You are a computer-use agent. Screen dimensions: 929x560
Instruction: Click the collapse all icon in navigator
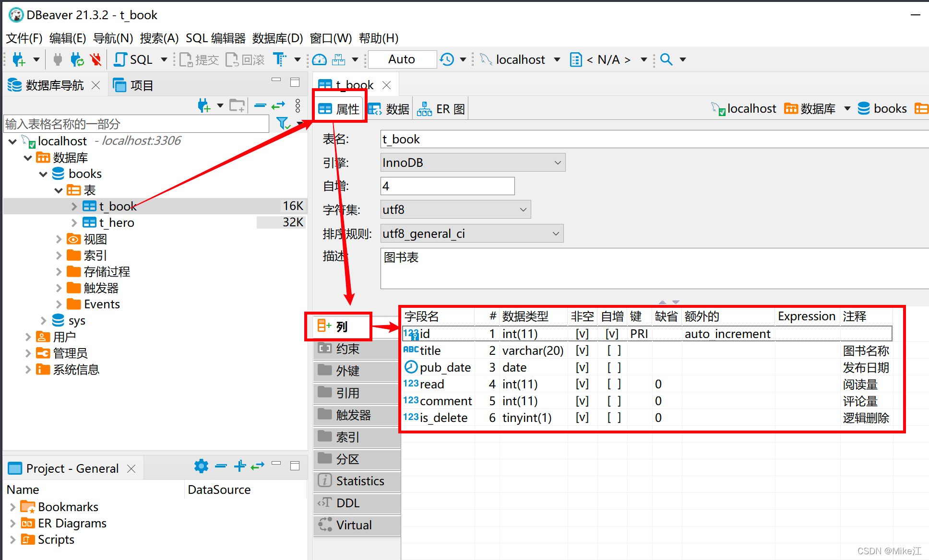[260, 105]
